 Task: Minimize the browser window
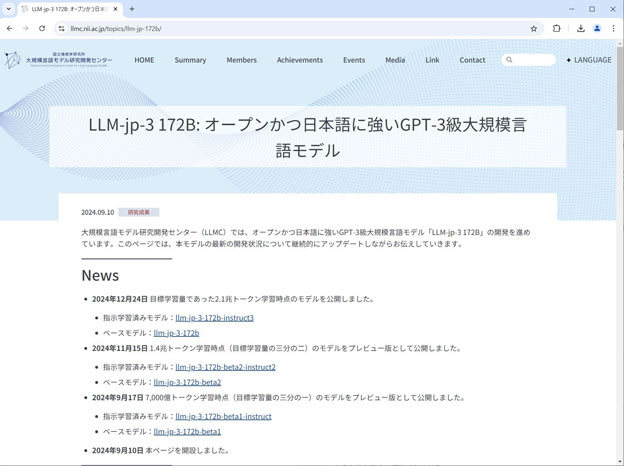coord(571,9)
